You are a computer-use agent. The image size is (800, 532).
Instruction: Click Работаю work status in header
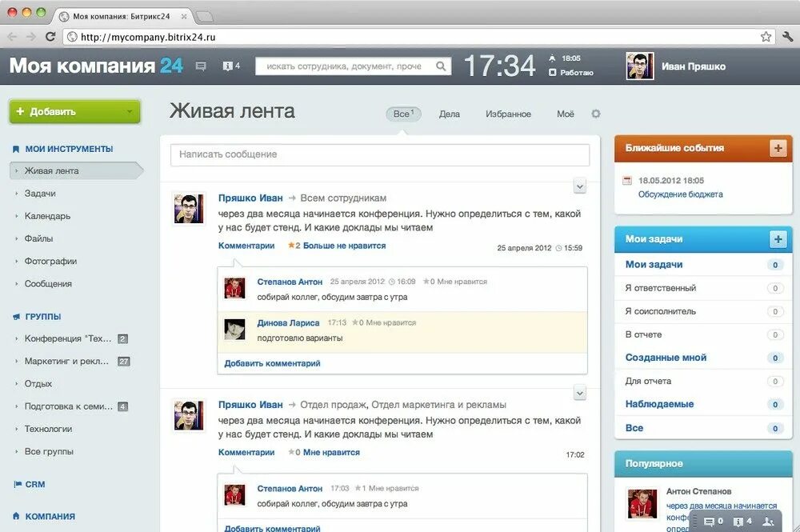pyautogui.click(x=577, y=73)
